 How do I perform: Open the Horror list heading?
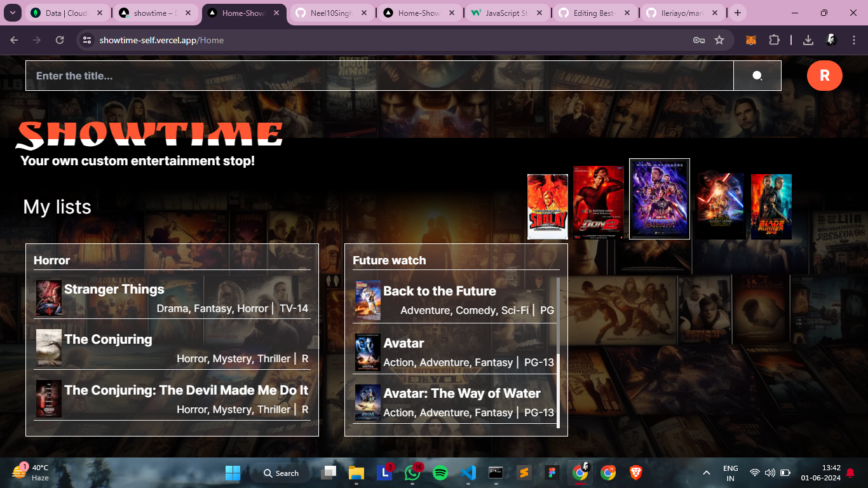pyautogui.click(x=52, y=261)
